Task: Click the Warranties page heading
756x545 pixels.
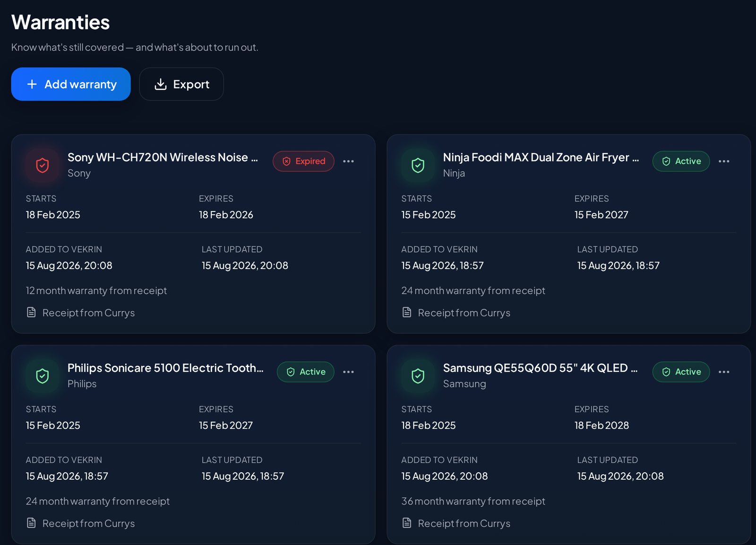Action: click(x=60, y=22)
